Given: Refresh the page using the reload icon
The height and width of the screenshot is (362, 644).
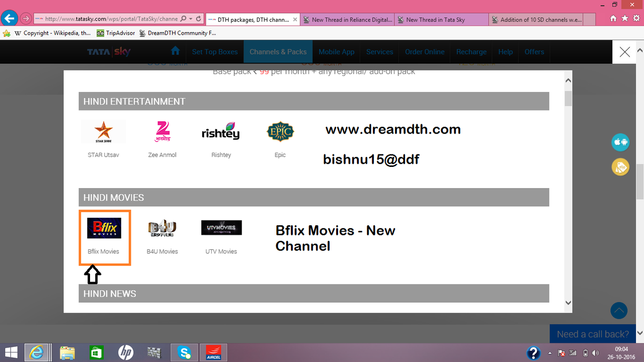Looking at the screenshot, I should click(x=199, y=19).
